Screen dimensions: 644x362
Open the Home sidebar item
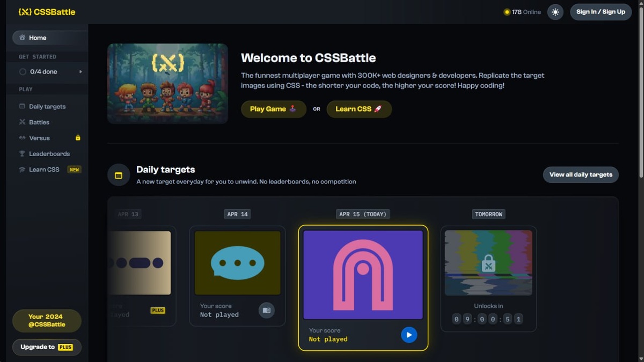pyautogui.click(x=50, y=38)
